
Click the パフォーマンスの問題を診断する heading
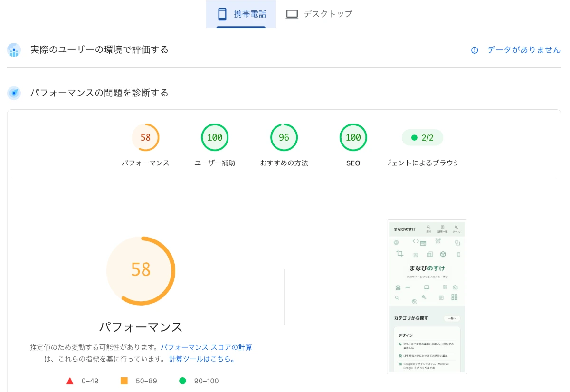(99, 93)
